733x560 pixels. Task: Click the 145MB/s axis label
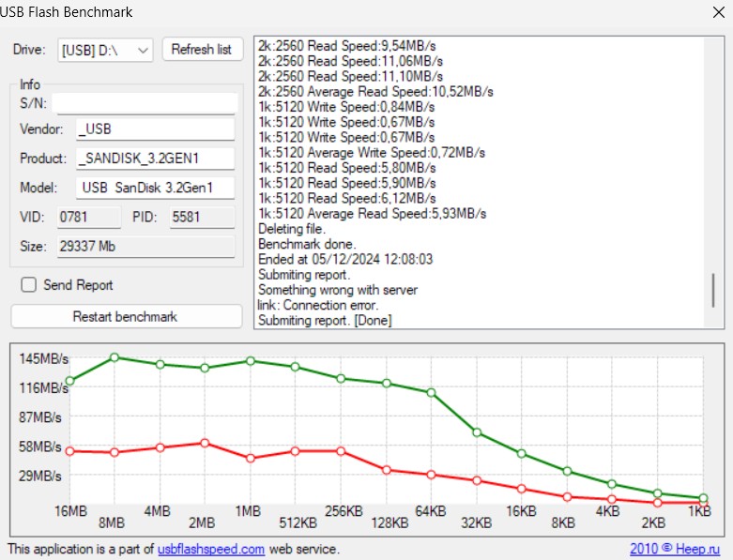coord(43,359)
